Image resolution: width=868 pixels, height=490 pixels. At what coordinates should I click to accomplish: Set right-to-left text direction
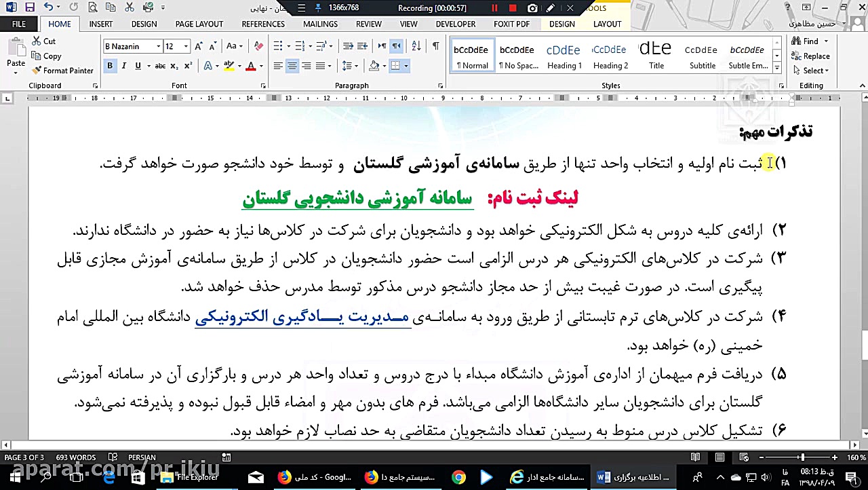(397, 46)
